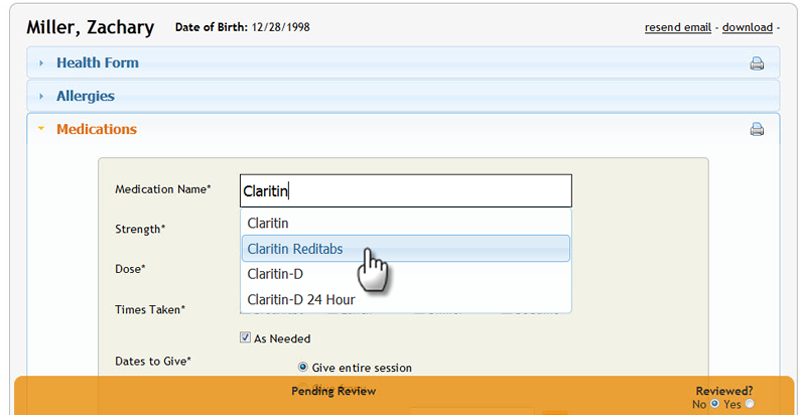
Task: Print the Health Form section
Action: 757,63
